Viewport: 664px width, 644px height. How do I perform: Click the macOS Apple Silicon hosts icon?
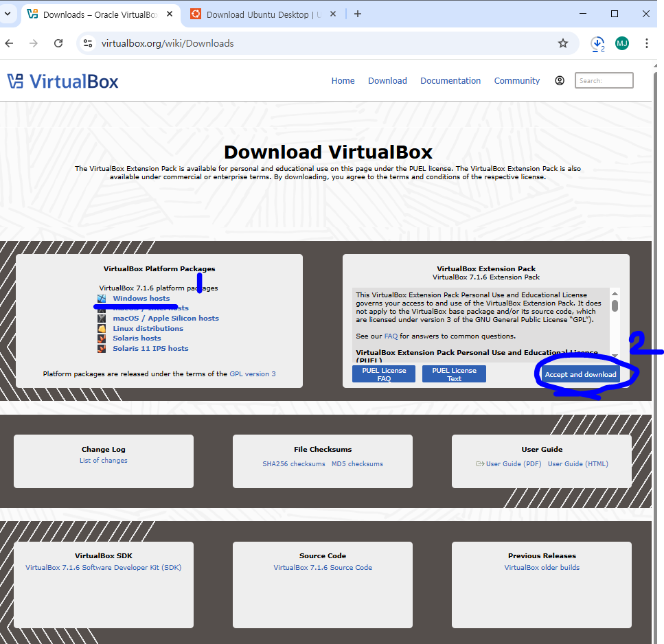pyautogui.click(x=102, y=319)
